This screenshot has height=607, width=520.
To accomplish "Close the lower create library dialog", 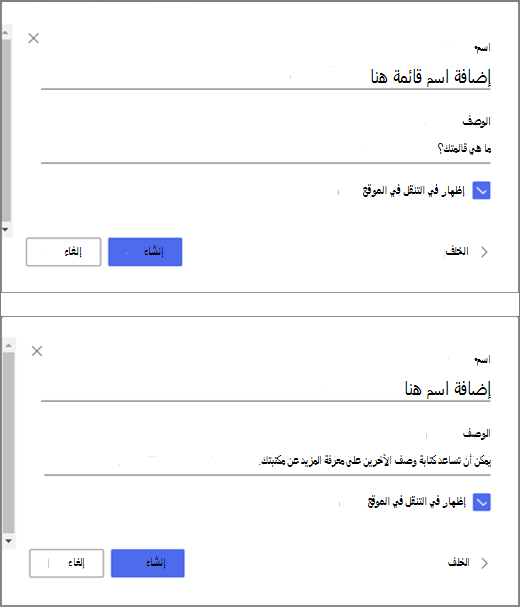I will (x=37, y=351).
